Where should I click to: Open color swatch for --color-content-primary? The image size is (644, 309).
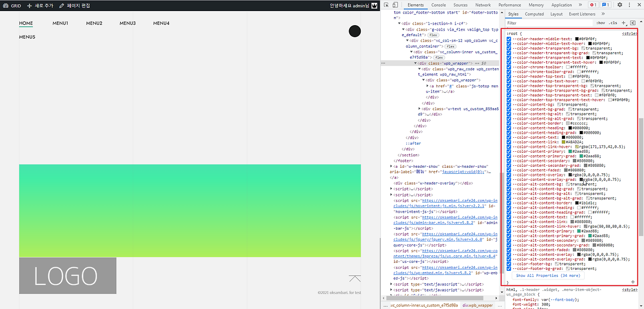coord(570,151)
